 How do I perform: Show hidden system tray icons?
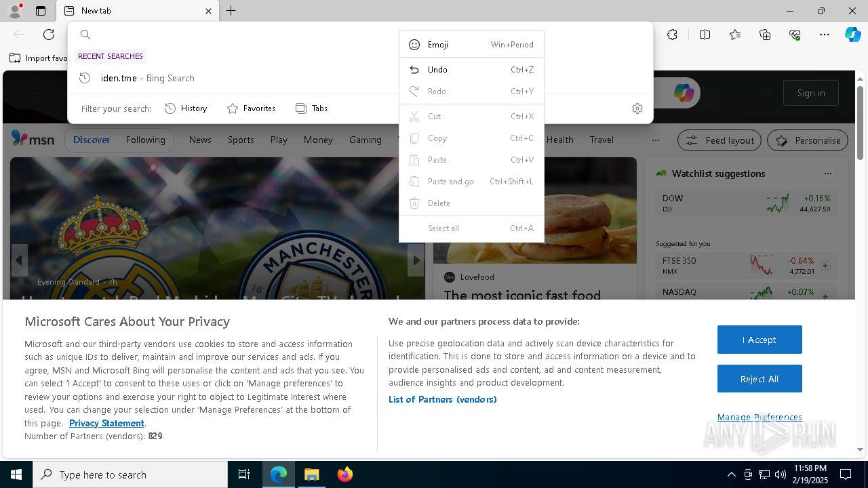click(x=731, y=474)
